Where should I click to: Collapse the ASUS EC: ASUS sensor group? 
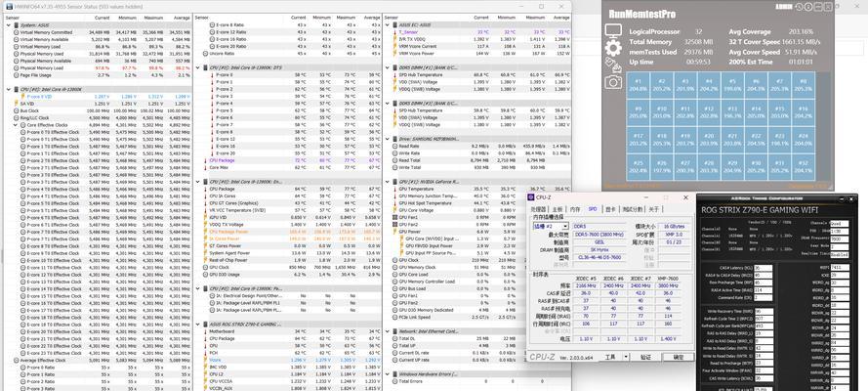pyautogui.click(x=388, y=25)
